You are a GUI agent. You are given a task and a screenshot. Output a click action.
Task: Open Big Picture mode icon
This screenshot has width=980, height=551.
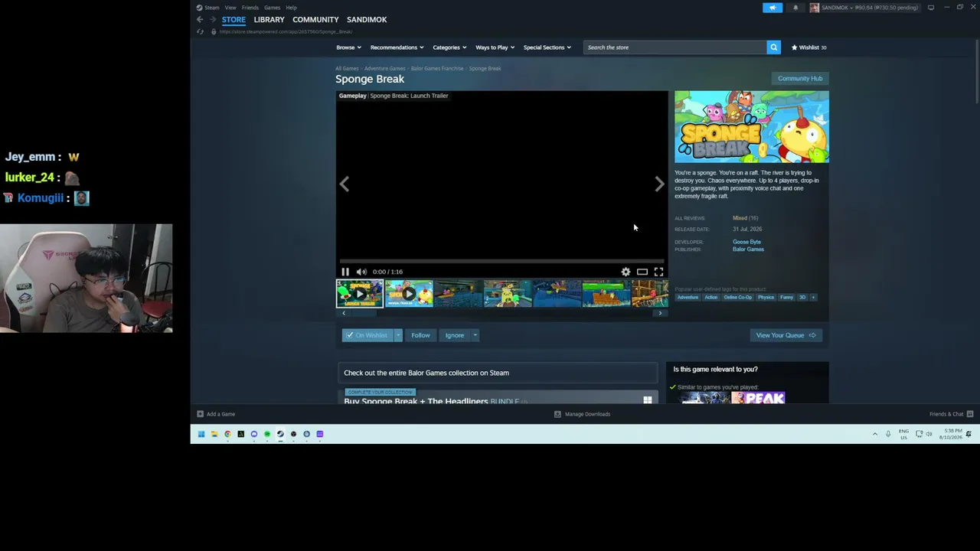point(931,8)
